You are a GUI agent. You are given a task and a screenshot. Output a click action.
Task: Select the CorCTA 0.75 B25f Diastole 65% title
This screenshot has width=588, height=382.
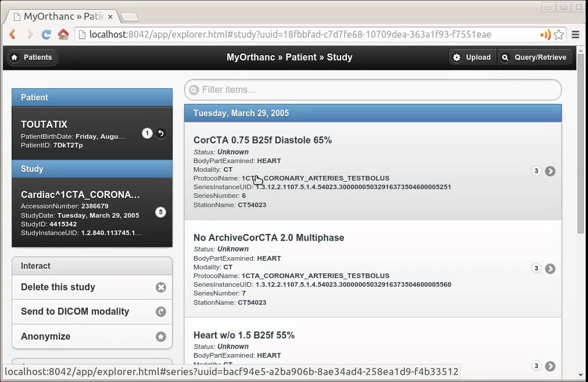263,140
